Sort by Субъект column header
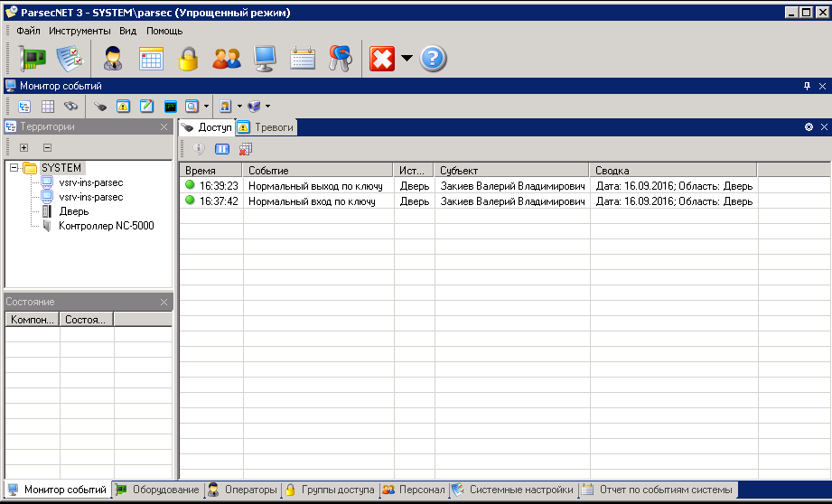 coord(511,171)
